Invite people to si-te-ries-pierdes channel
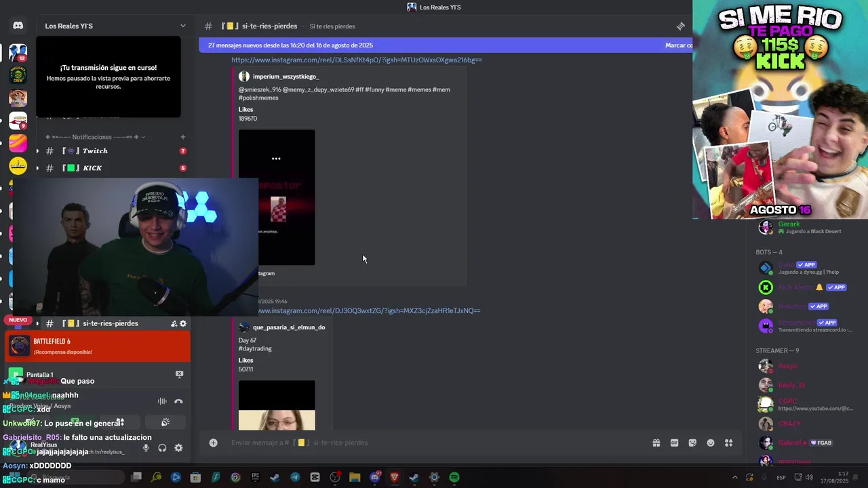This screenshot has height=488, width=868. pos(174,323)
